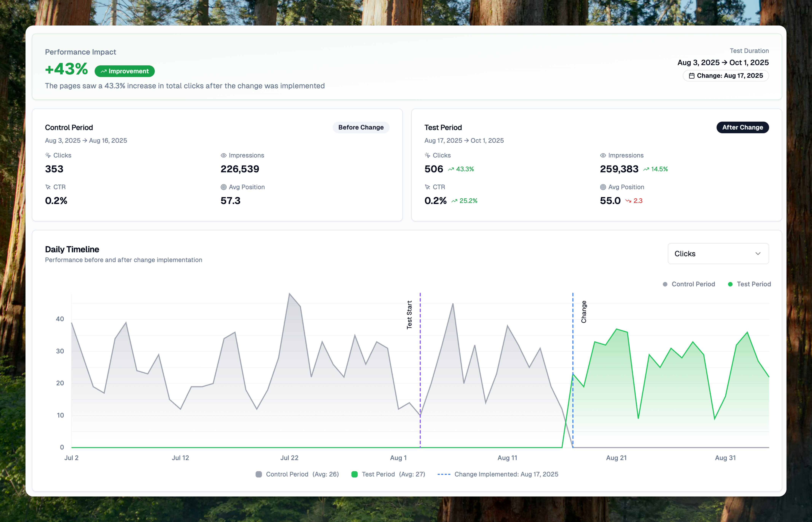Click Control Period impressions eye icon

click(x=224, y=155)
